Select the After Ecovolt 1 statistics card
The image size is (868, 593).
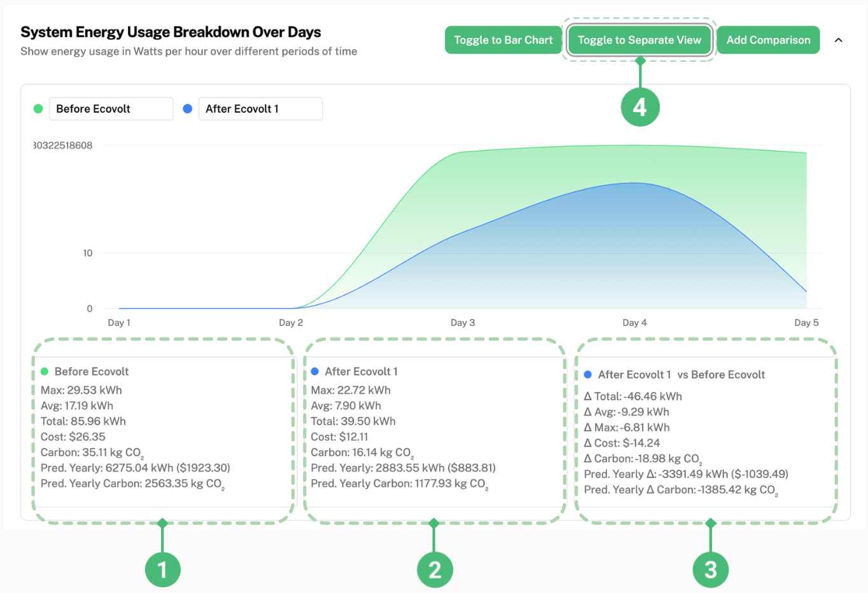click(435, 433)
